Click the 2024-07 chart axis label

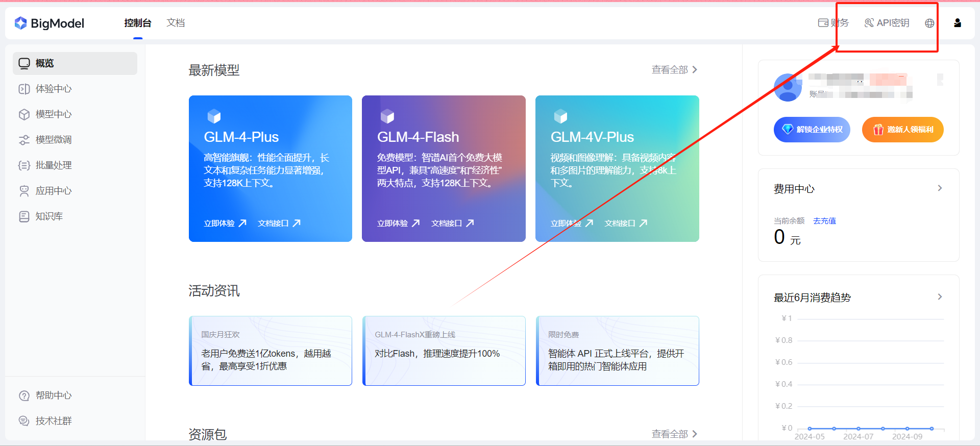[x=859, y=436]
